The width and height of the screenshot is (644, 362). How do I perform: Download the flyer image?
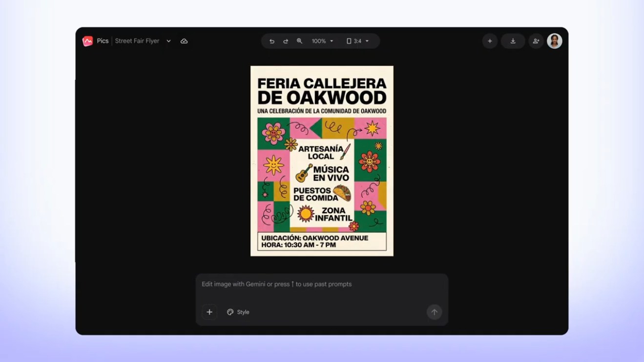(x=513, y=41)
